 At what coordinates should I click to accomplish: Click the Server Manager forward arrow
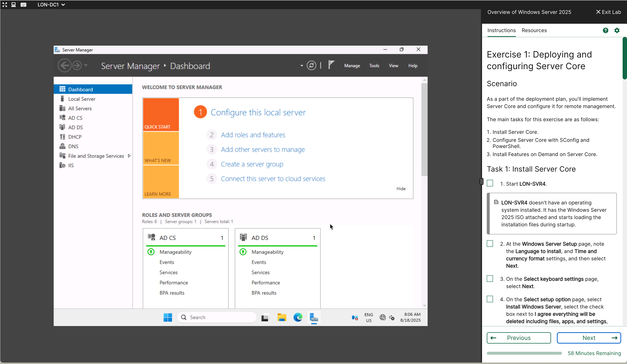[x=77, y=65]
